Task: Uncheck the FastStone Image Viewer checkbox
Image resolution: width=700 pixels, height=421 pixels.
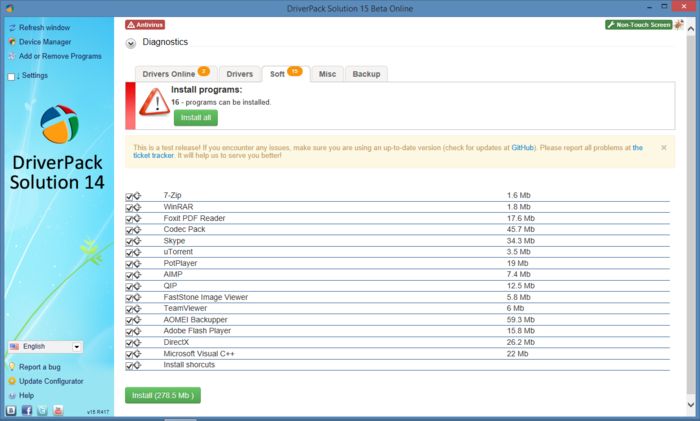Action: pyautogui.click(x=129, y=298)
